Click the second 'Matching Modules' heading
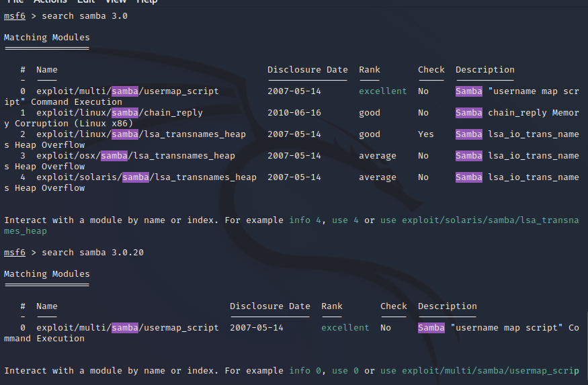 [x=47, y=274]
